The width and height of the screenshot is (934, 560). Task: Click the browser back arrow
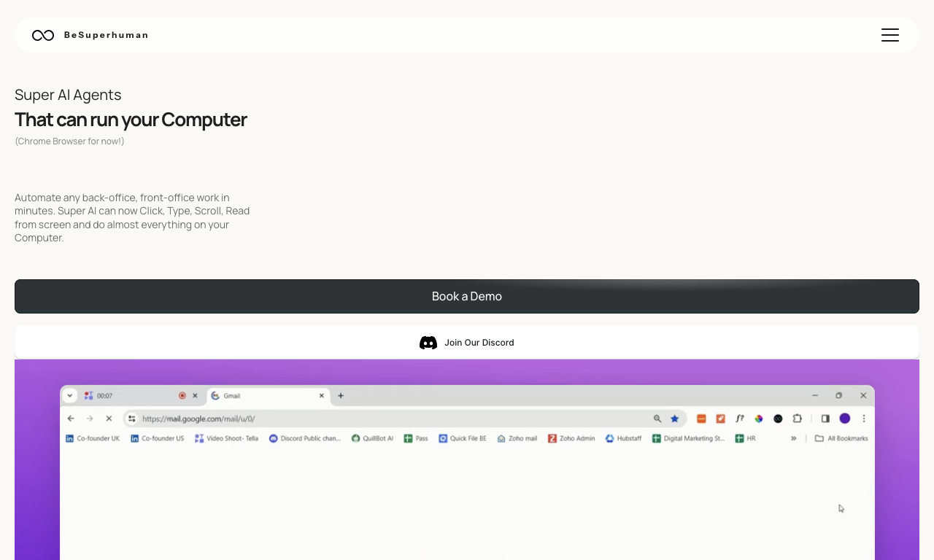71,419
